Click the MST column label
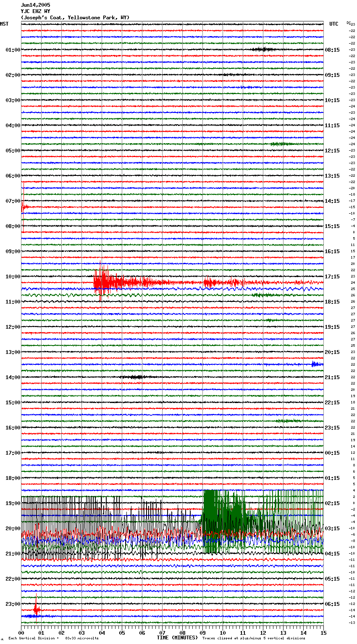 (4, 24)
